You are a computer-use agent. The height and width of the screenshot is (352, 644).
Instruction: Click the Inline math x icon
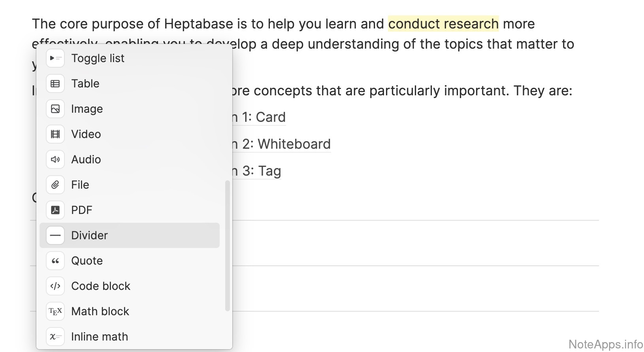[x=55, y=337]
